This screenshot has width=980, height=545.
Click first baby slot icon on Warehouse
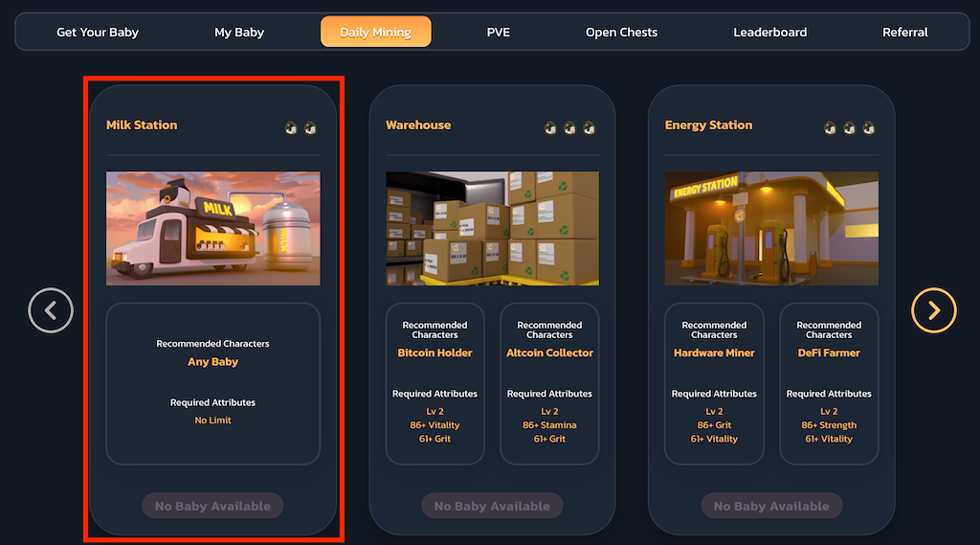pyautogui.click(x=550, y=127)
